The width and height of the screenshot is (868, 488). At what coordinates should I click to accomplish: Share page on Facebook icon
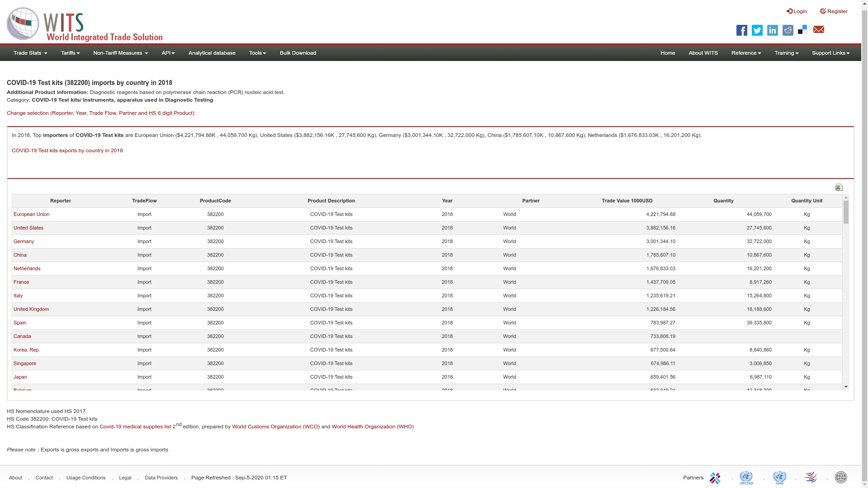[x=741, y=30]
